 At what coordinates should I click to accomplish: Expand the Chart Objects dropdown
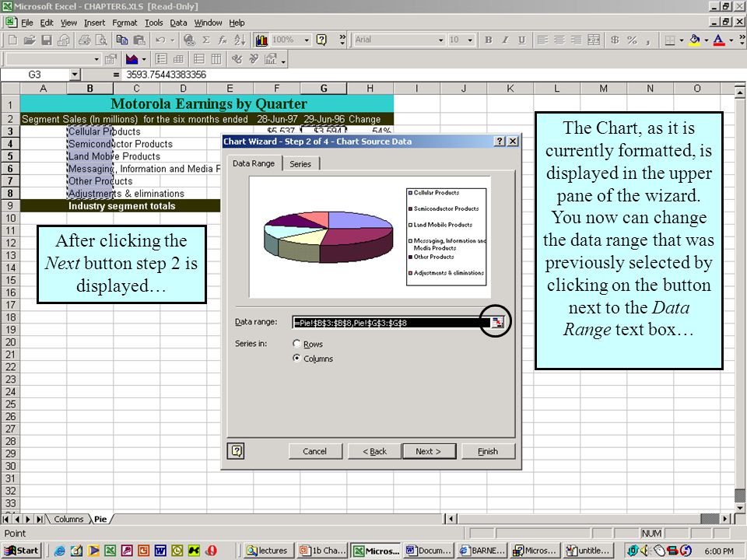pos(96,60)
